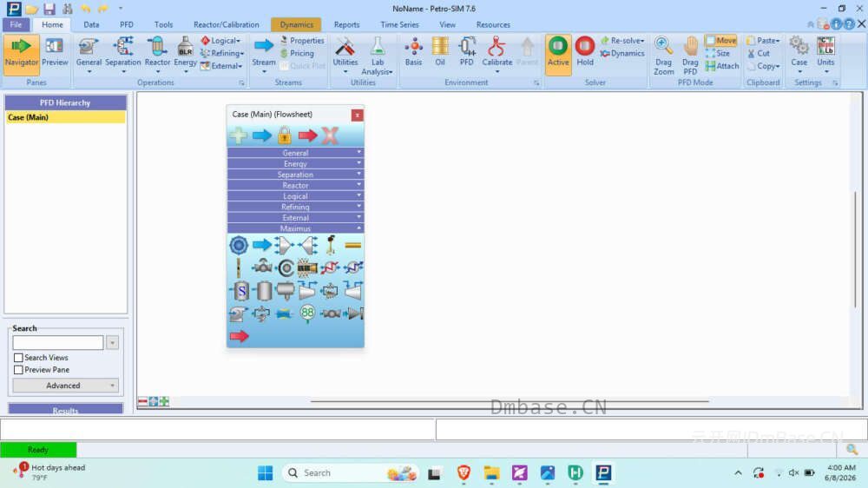Viewport: 868px width, 488px height.
Task: Click the Undo arrow in quick access toolbar
Action: click(x=85, y=9)
